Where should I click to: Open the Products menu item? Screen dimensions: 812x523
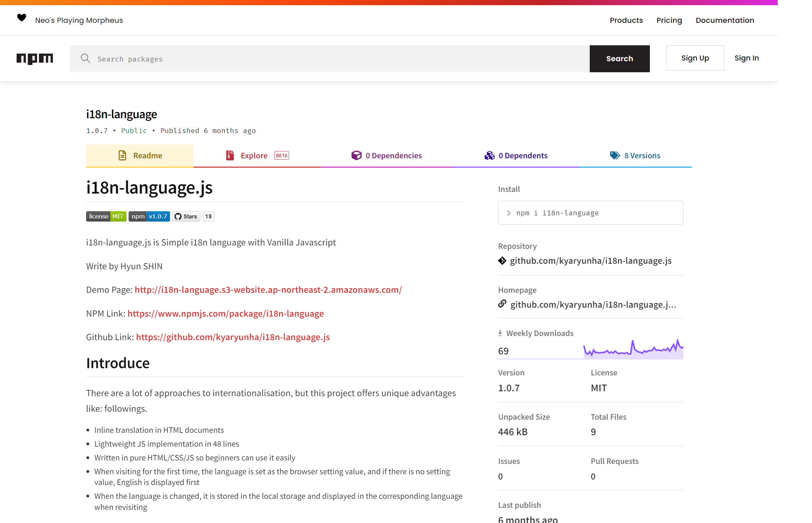(626, 20)
